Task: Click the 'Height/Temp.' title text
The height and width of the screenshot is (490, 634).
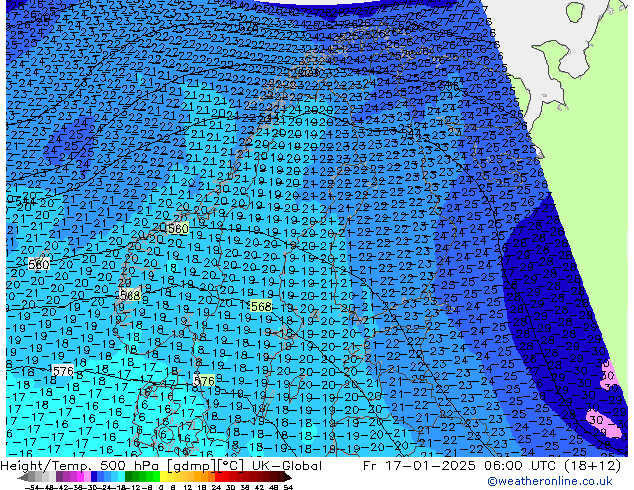Action: coord(46,466)
